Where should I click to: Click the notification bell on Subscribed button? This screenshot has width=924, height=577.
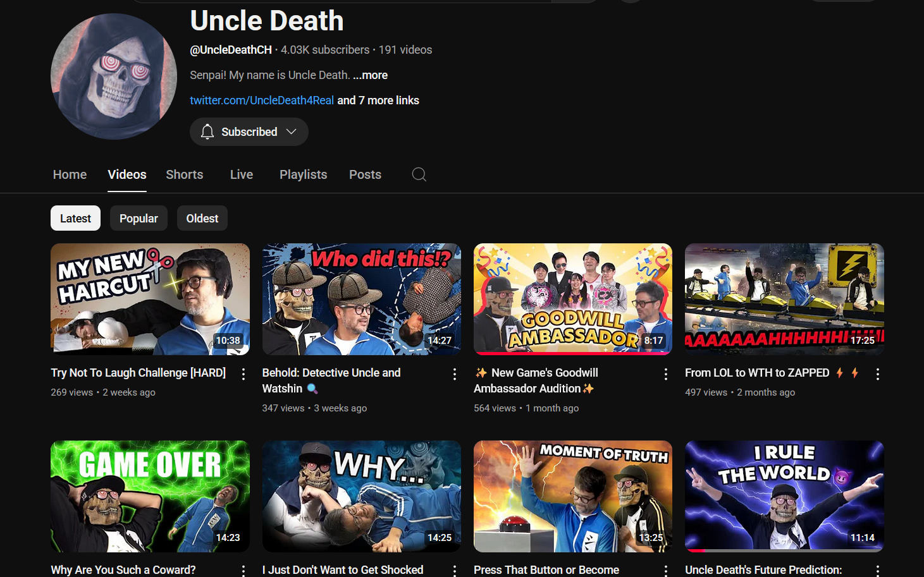(x=207, y=131)
